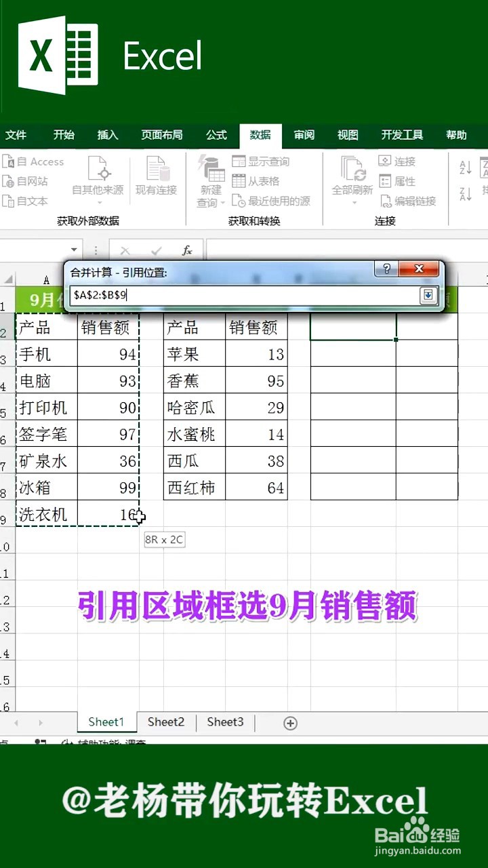Switch to the 审阅 ribbon tab
Screen dimensions: 488x868
304,135
